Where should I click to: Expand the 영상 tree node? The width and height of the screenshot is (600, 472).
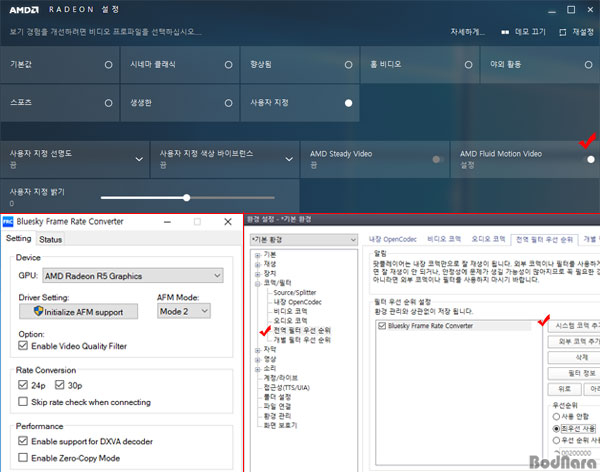258,359
